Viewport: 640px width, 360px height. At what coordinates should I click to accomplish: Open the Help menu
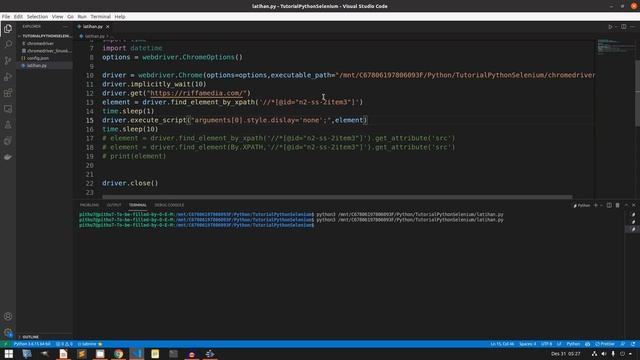(120, 17)
